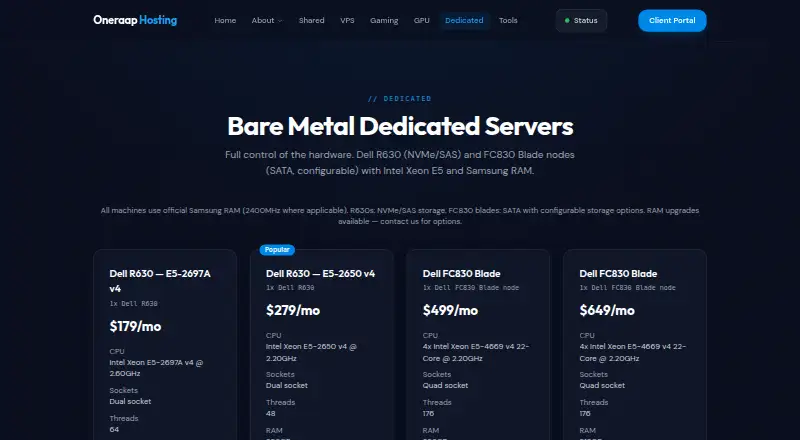Click the Popular badge
The image size is (800, 440).
point(277,250)
